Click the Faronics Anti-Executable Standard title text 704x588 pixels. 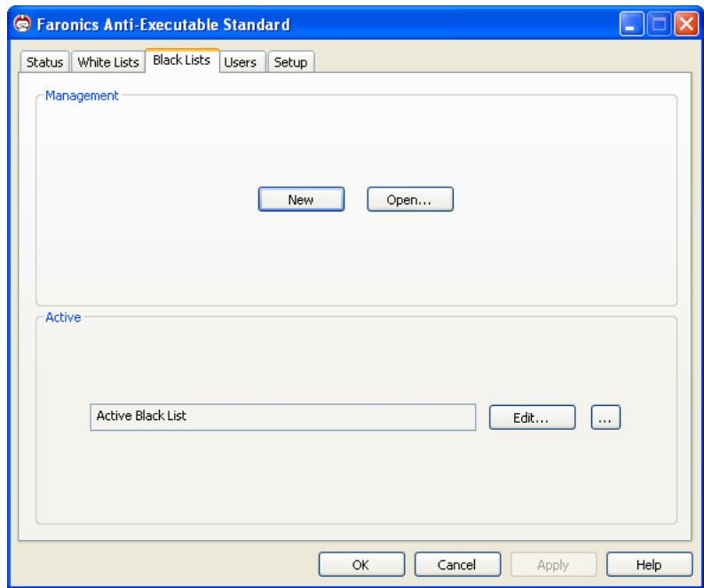[x=163, y=24]
